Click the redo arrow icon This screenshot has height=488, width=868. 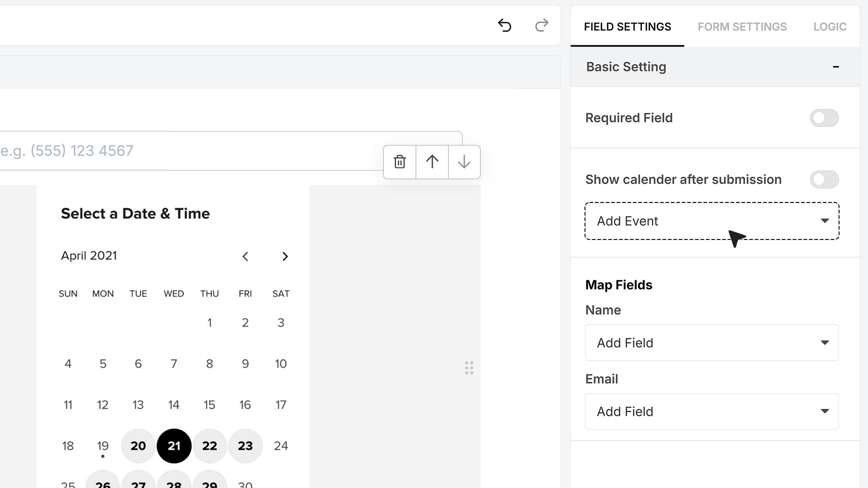click(x=542, y=25)
